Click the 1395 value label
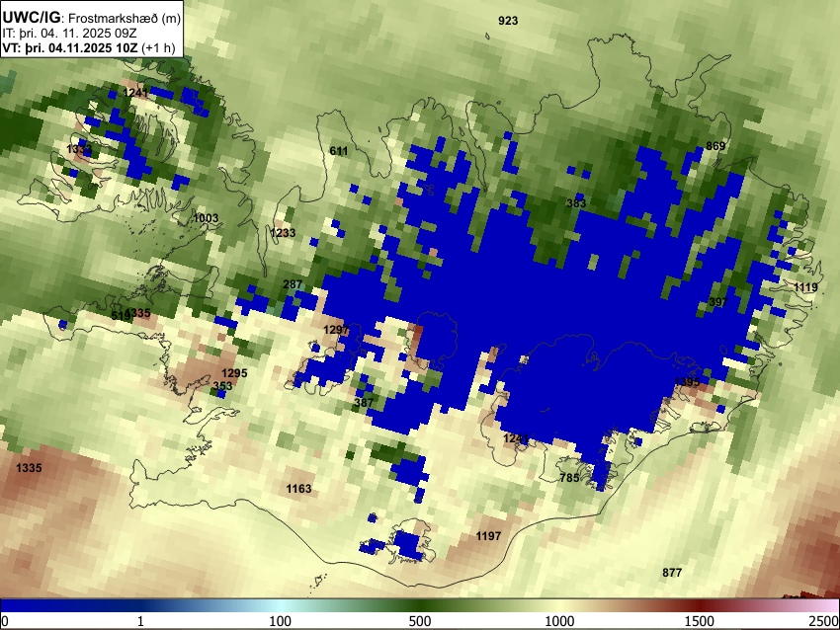This screenshot has width=840, height=630. (x=687, y=382)
